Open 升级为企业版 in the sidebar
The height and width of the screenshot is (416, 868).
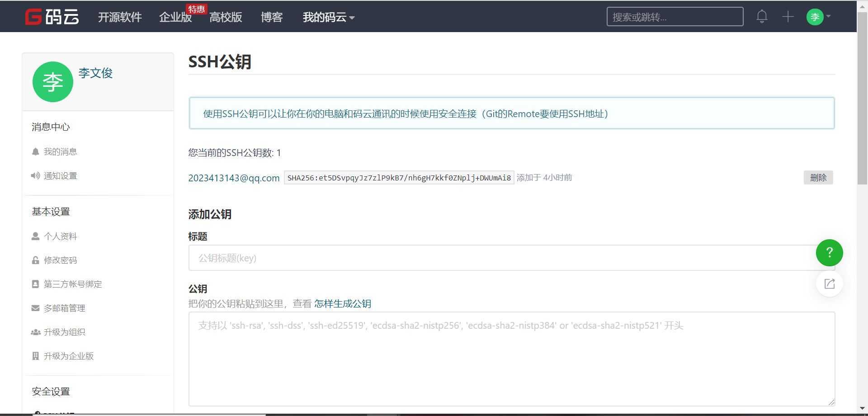pos(69,356)
